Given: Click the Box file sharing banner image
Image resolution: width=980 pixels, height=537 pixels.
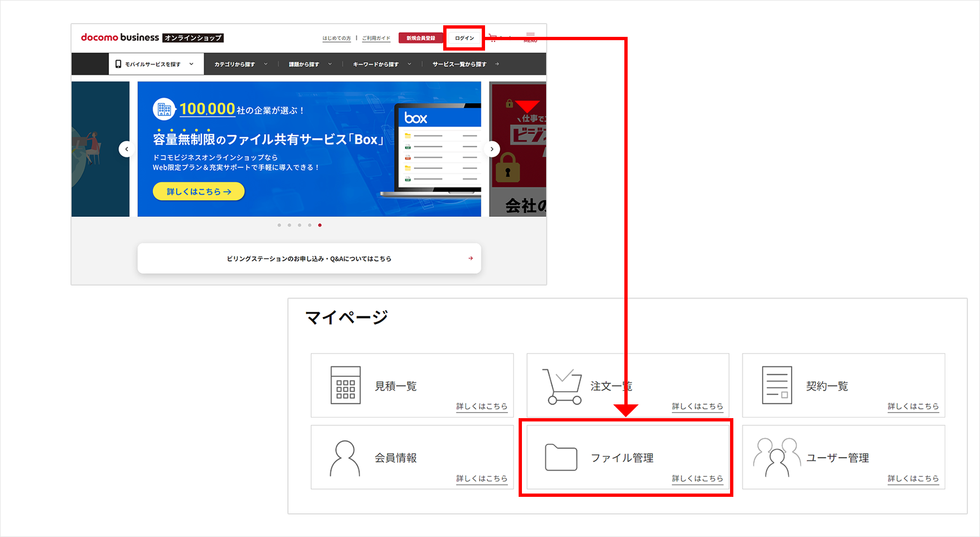Looking at the screenshot, I should pyautogui.click(x=309, y=149).
